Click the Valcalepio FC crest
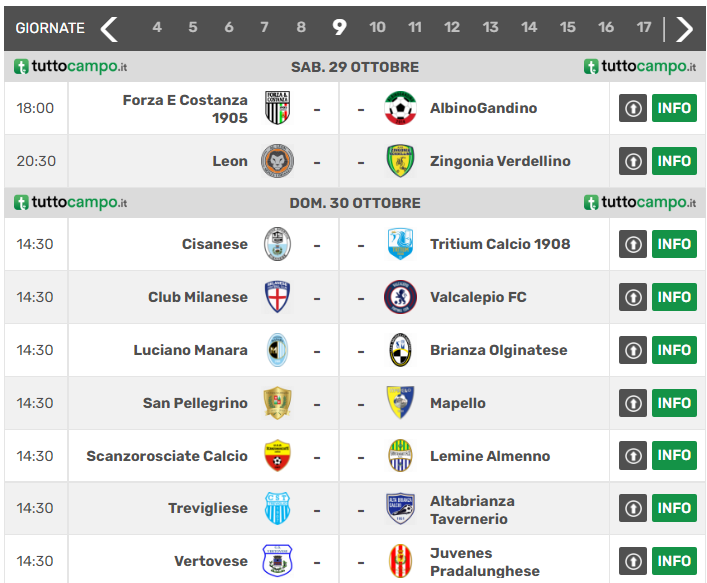This screenshot has height=583, width=707. (400, 297)
